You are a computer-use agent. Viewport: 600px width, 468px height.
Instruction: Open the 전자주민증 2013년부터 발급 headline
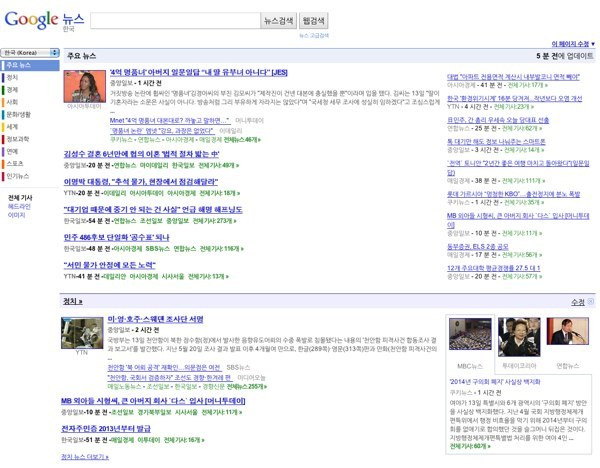[x=106, y=429]
